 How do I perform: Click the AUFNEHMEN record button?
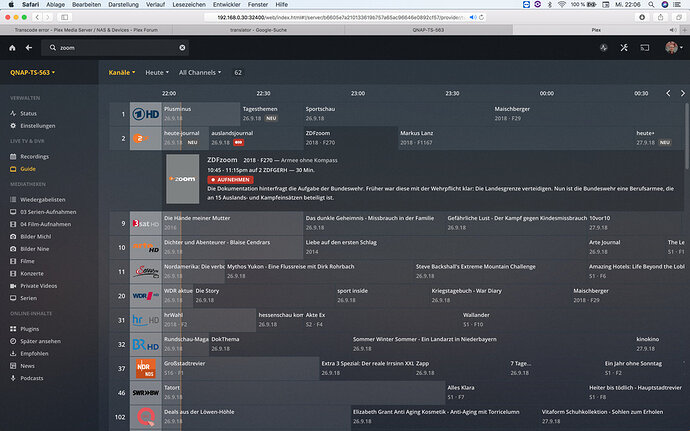(x=230, y=180)
